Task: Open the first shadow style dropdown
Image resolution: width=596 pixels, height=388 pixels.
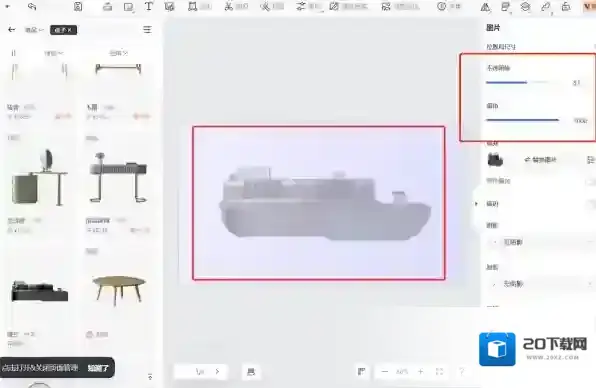Action: [x=540, y=242]
